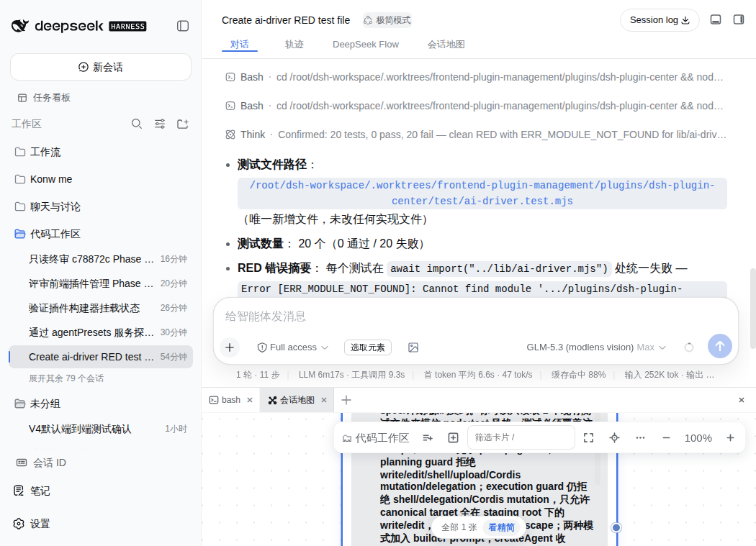The height and width of the screenshot is (546, 756).
Task: Close the bash terminal tab
Action: tap(250, 400)
